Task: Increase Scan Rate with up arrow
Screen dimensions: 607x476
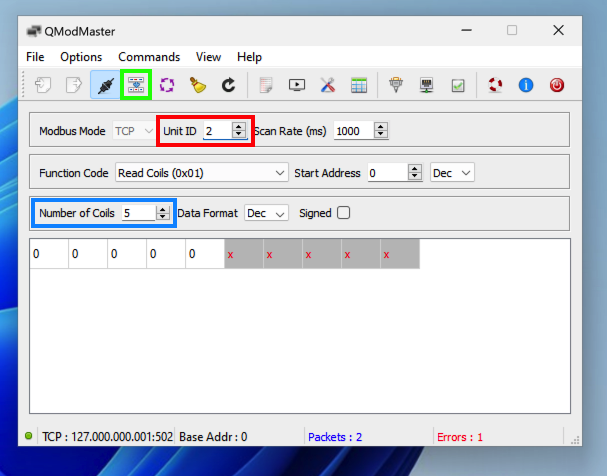Action: pyautogui.click(x=381, y=126)
